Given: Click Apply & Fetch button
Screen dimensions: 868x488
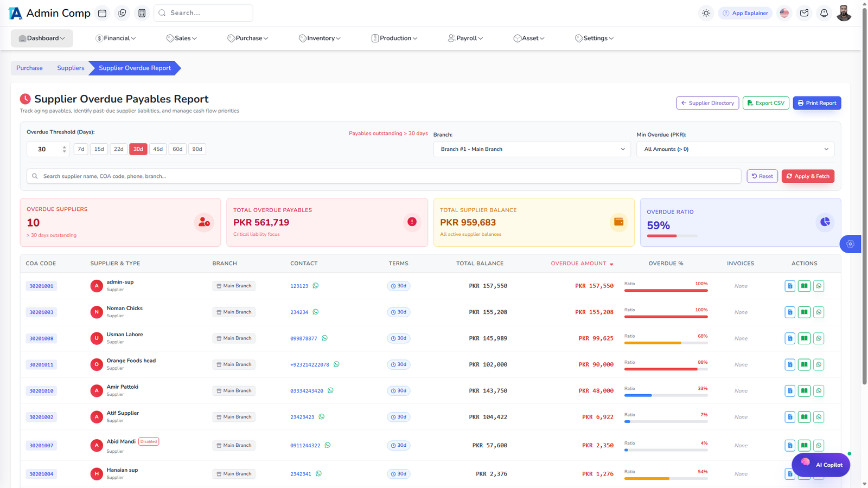Looking at the screenshot, I should [x=808, y=176].
